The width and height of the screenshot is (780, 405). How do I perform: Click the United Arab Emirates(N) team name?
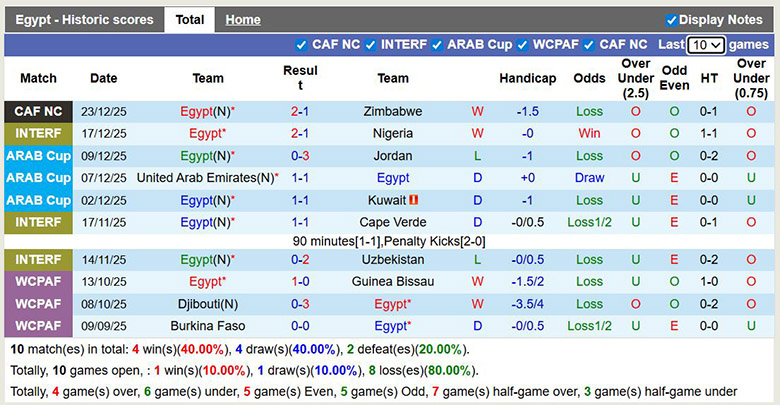pyautogui.click(x=207, y=178)
